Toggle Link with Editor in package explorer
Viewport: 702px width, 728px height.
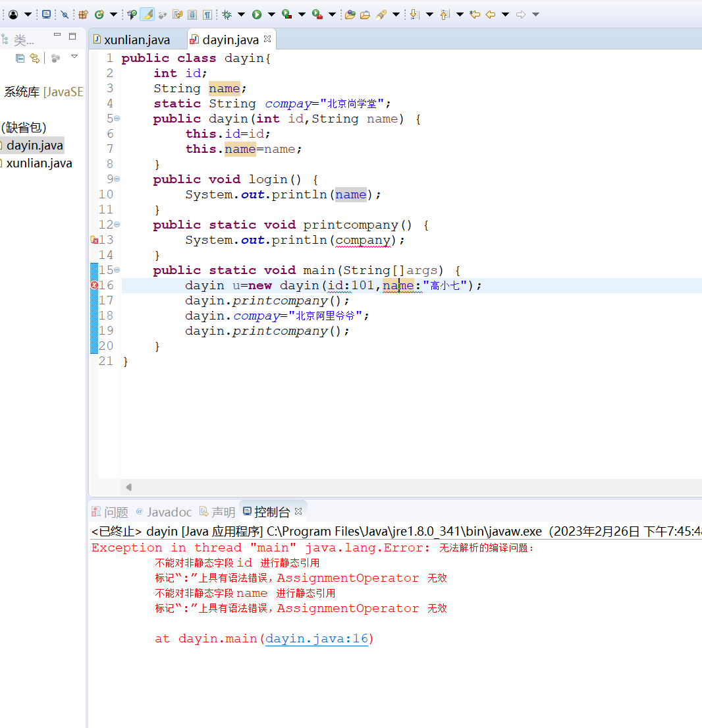pyautogui.click(x=35, y=58)
